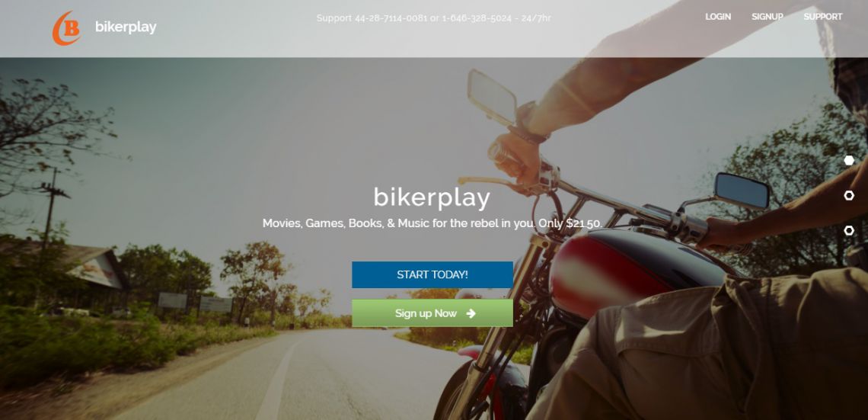Open the LOGIN page
Image resolution: width=868 pixels, height=420 pixels.
718,17
